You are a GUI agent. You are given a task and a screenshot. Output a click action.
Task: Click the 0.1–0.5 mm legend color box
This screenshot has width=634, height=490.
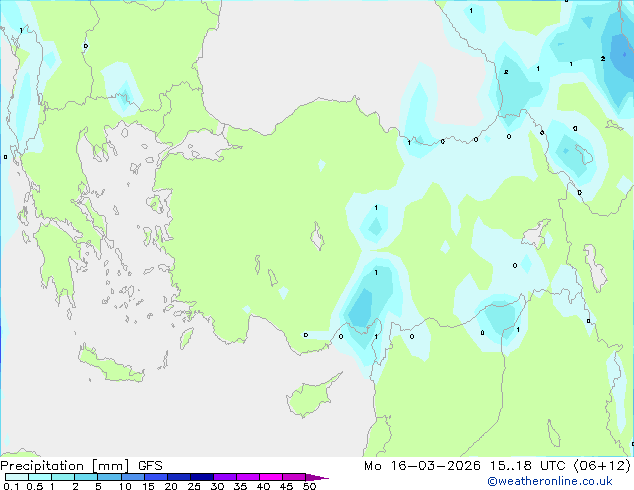pos(17,477)
